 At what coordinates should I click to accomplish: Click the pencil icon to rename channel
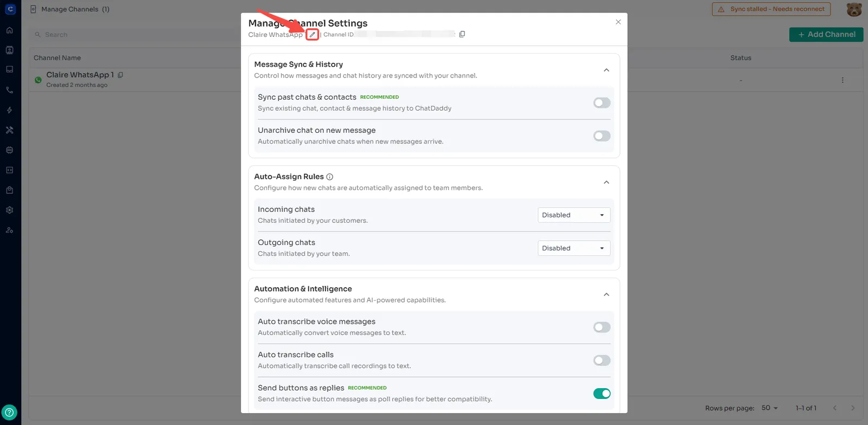312,35
